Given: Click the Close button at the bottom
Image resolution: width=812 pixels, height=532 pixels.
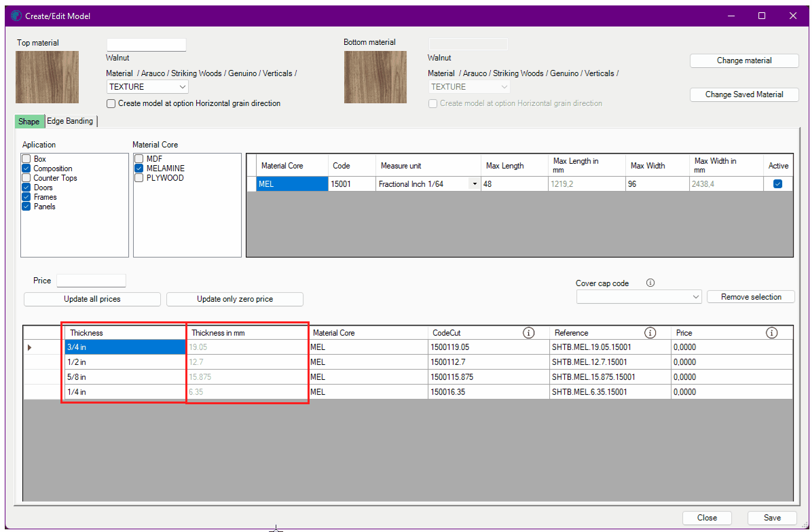Looking at the screenshot, I should (707, 518).
